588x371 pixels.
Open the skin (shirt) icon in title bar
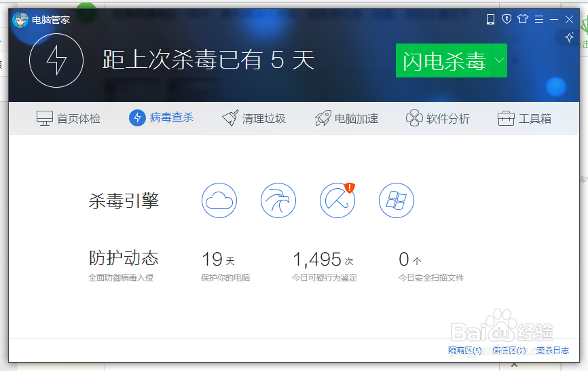[523, 19]
